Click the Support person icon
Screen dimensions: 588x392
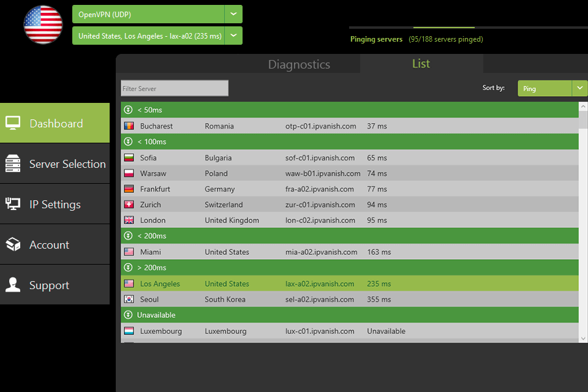click(13, 285)
